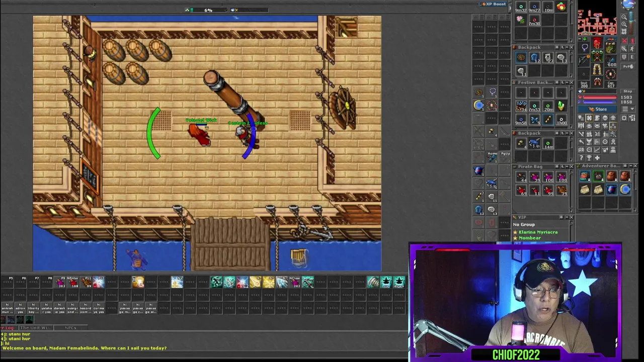Click the green armor equipment slot
This screenshot has height=362, width=644.
pyautogui.click(x=597, y=56)
